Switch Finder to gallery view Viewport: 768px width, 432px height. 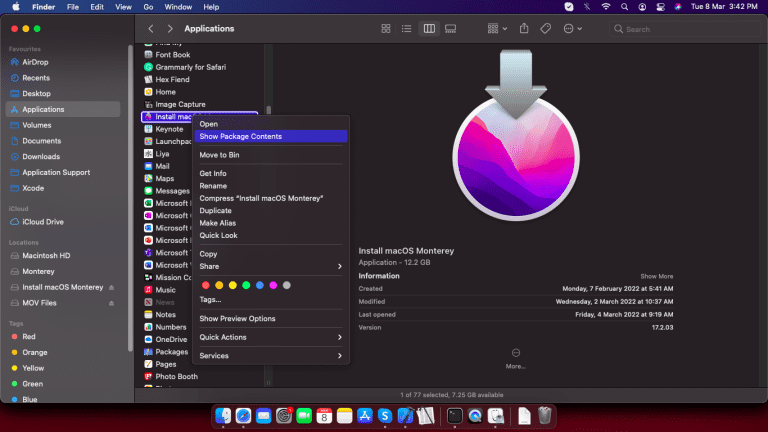click(x=451, y=29)
